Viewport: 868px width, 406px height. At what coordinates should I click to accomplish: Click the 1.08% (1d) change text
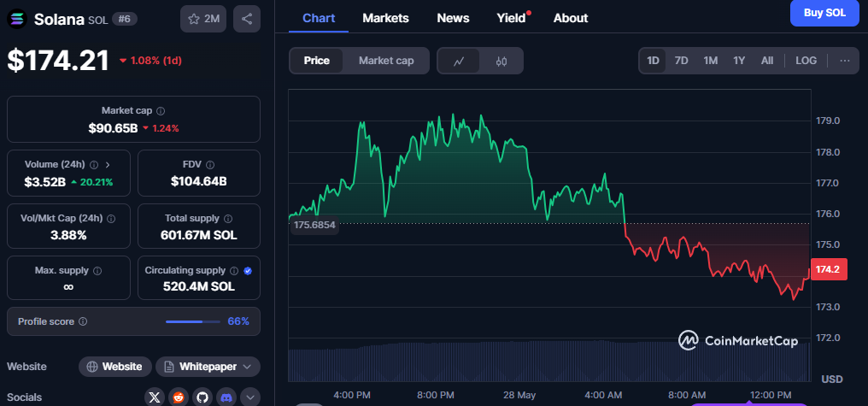[x=156, y=61]
